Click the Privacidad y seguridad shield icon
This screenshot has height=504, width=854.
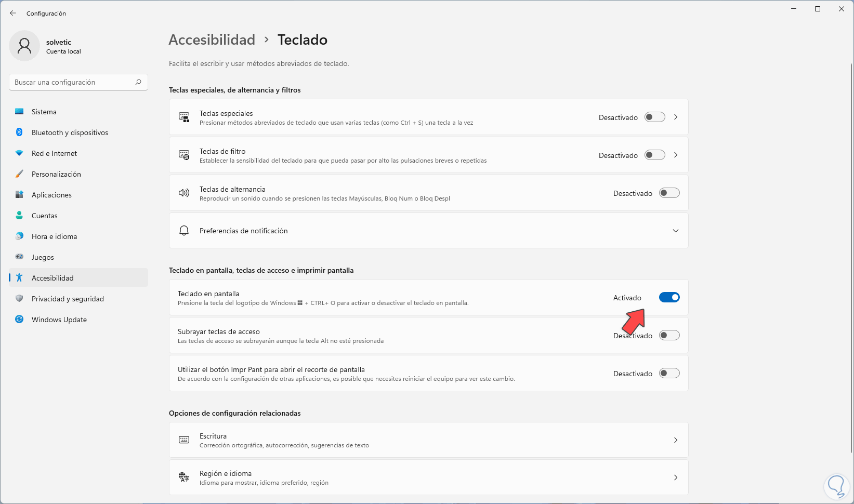click(x=19, y=299)
